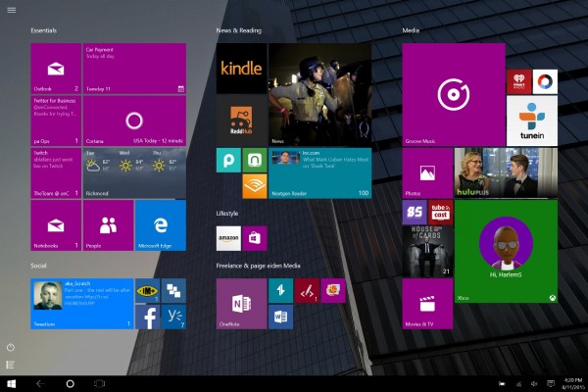Open the hamburger menu icon
Screen dimensions: 588x392
click(x=12, y=10)
